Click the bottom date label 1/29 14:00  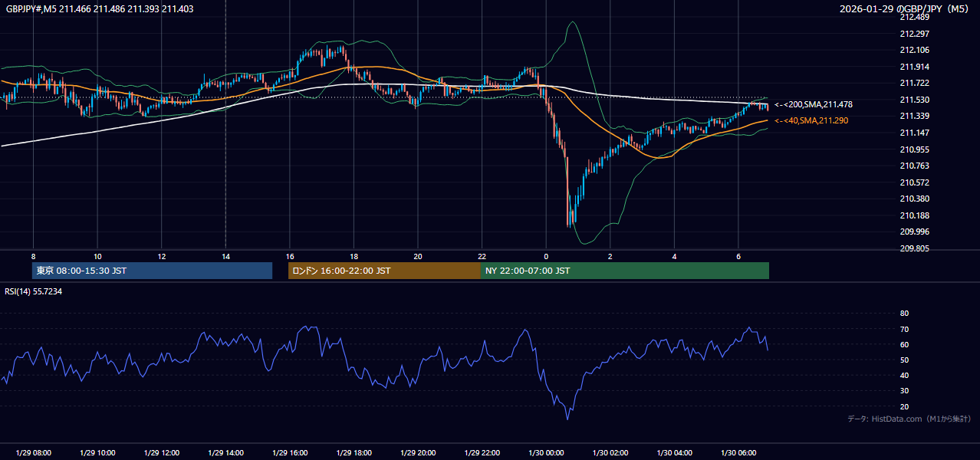pos(225,452)
